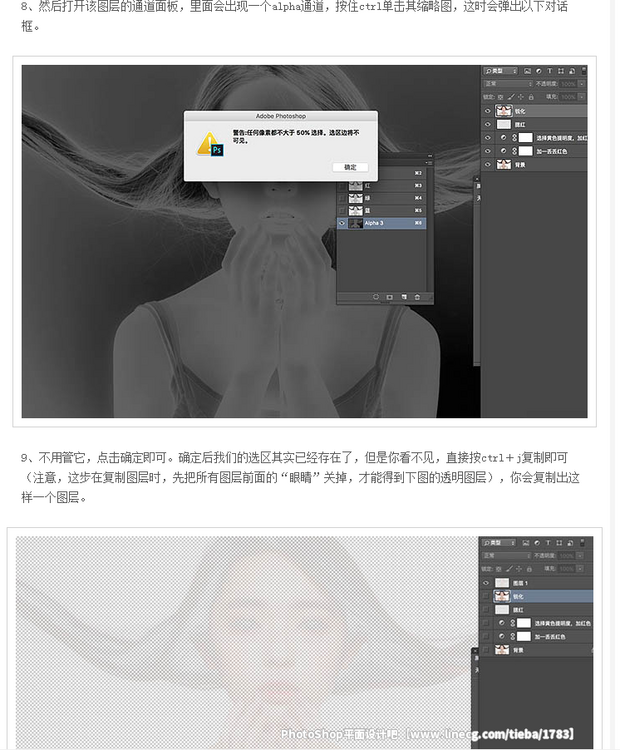The width and height of the screenshot is (620, 750).
Task: Click the yellow warning Ps icon in the dialog
Action: point(210,144)
